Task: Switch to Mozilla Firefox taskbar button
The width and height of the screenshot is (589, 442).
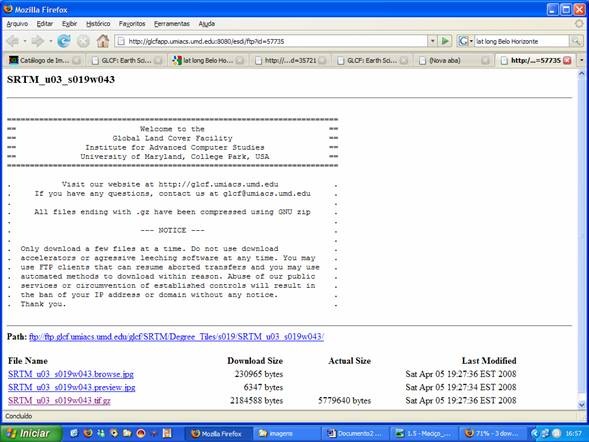Action: tap(219, 434)
